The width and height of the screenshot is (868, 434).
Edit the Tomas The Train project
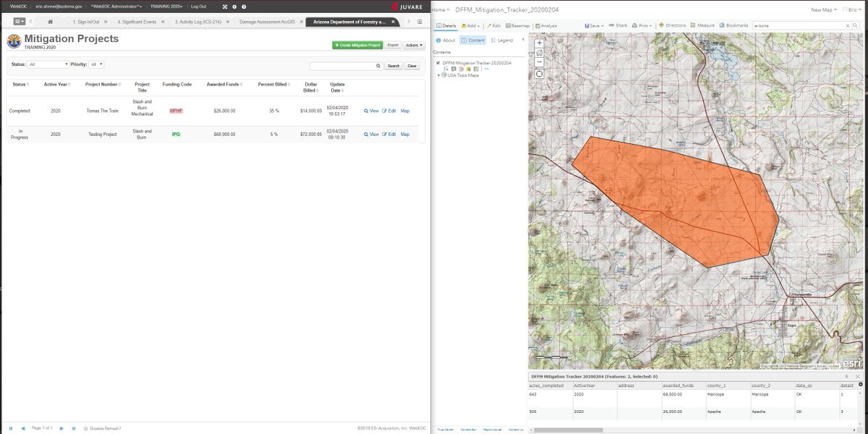(x=389, y=111)
